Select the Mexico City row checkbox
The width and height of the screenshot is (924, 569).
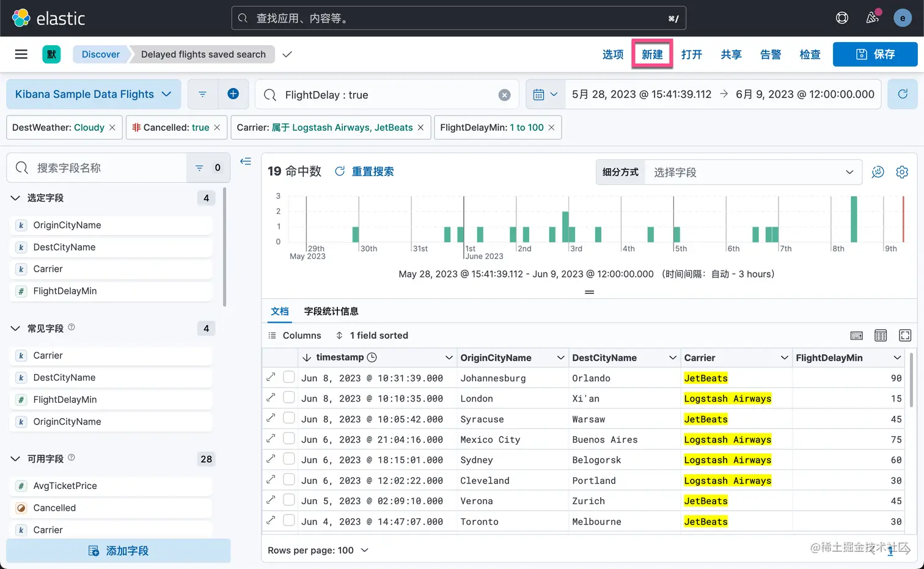pos(289,439)
